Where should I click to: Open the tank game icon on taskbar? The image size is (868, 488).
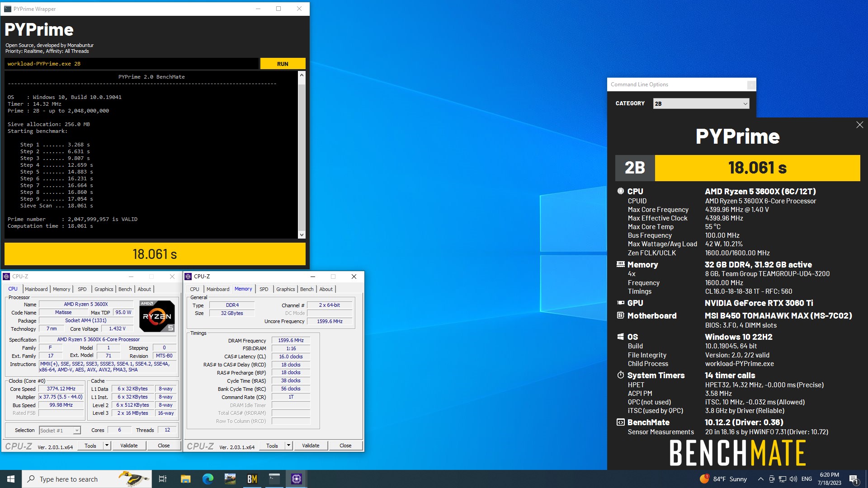click(x=230, y=479)
